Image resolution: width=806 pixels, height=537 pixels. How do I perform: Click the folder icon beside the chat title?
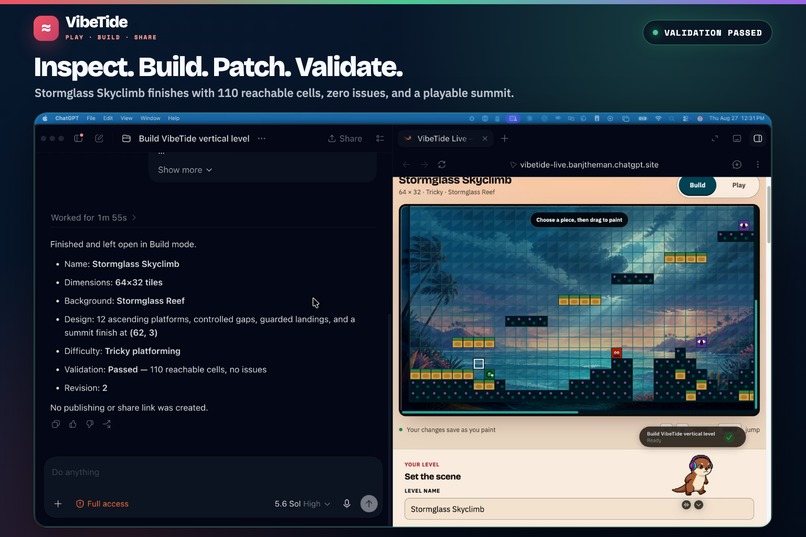pos(126,138)
